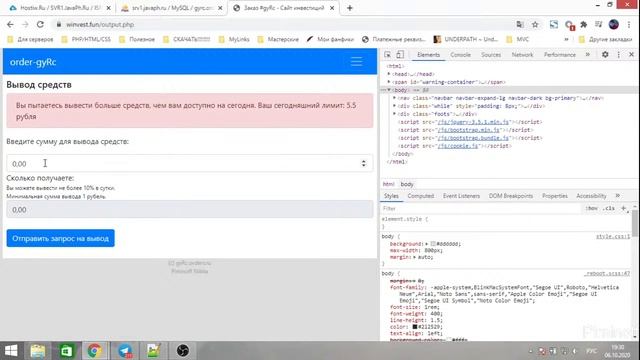
Task: Expand the div class foots node
Action: point(394,114)
